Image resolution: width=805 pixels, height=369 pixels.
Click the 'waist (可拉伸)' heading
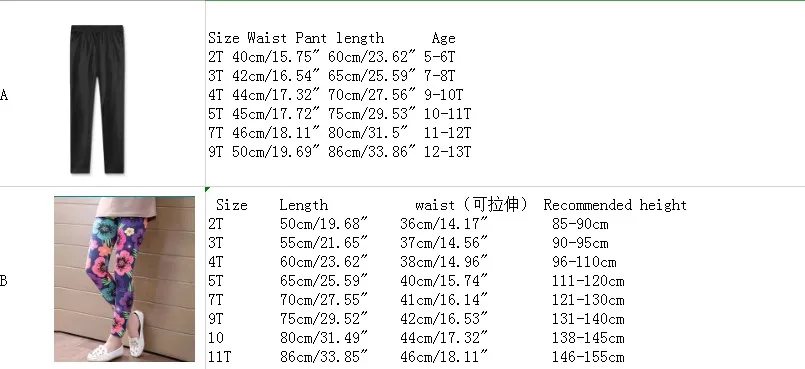(x=471, y=205)
